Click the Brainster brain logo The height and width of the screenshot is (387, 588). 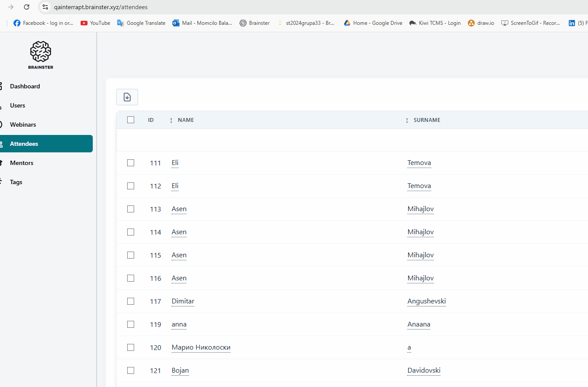click(41, 52)
